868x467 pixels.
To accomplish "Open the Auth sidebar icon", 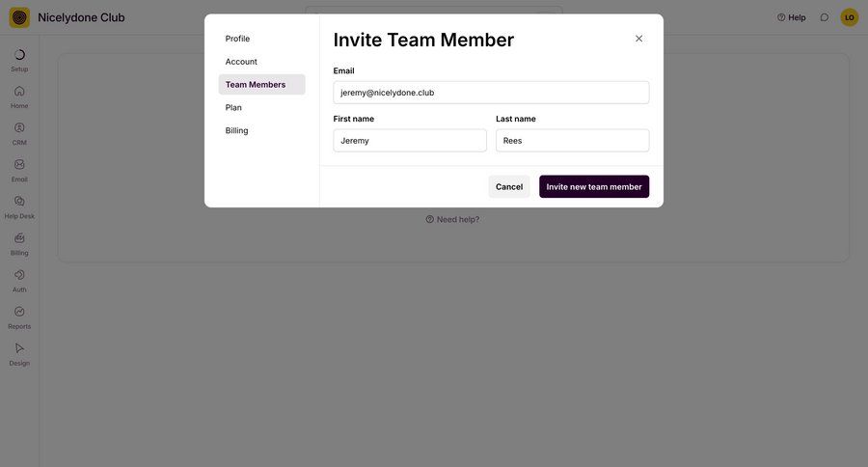I will click(19, 275).
